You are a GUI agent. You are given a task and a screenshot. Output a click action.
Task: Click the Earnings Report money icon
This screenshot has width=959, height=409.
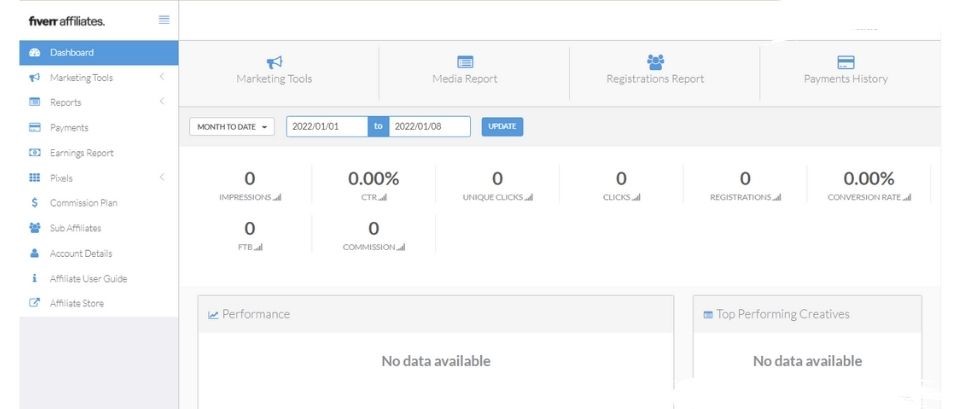click(x=34, y=153)
